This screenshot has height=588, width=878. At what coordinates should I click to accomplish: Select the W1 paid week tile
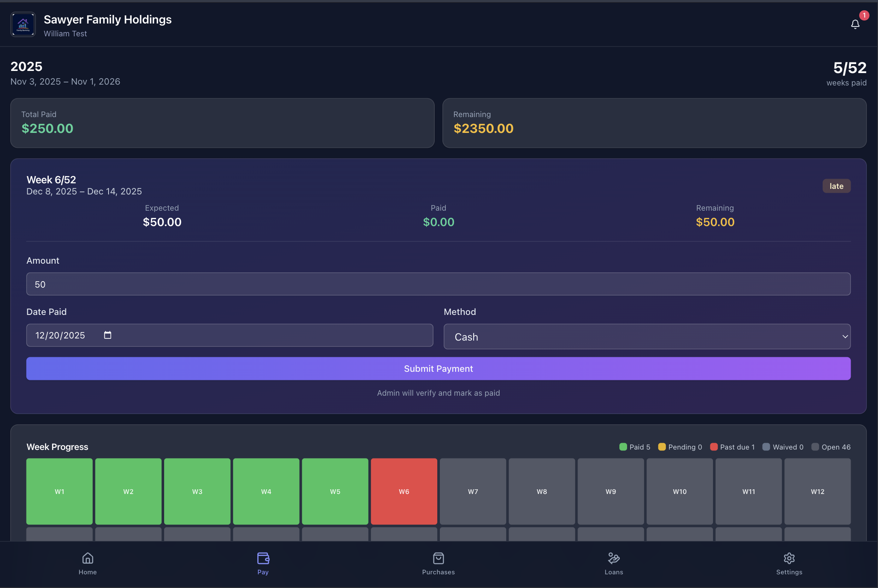(59, 491)
